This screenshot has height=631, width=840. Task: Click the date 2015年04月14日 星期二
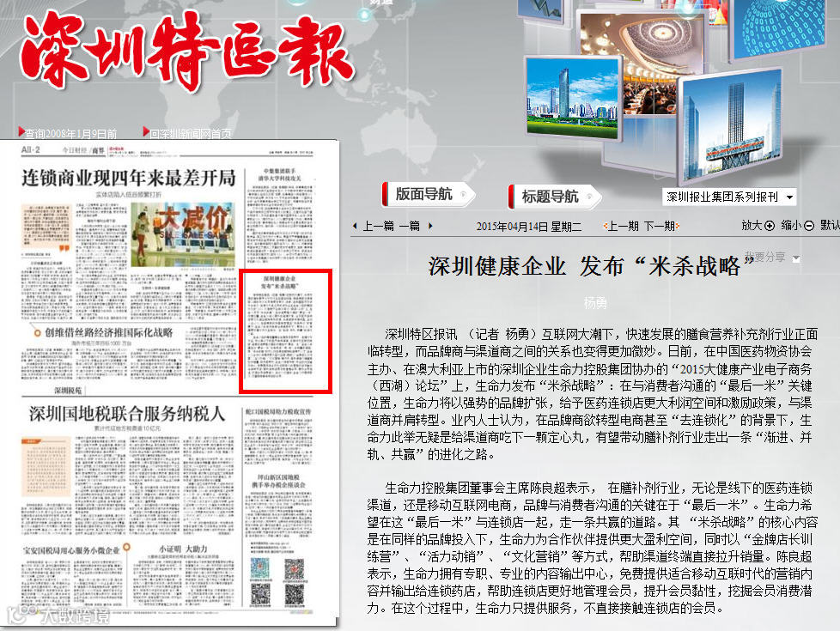coord(529,227)
